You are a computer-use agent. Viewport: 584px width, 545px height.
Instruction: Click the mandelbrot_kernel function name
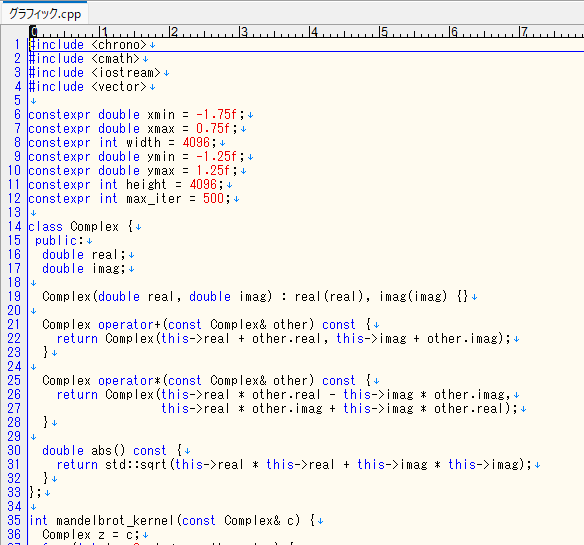click(115, 520)
